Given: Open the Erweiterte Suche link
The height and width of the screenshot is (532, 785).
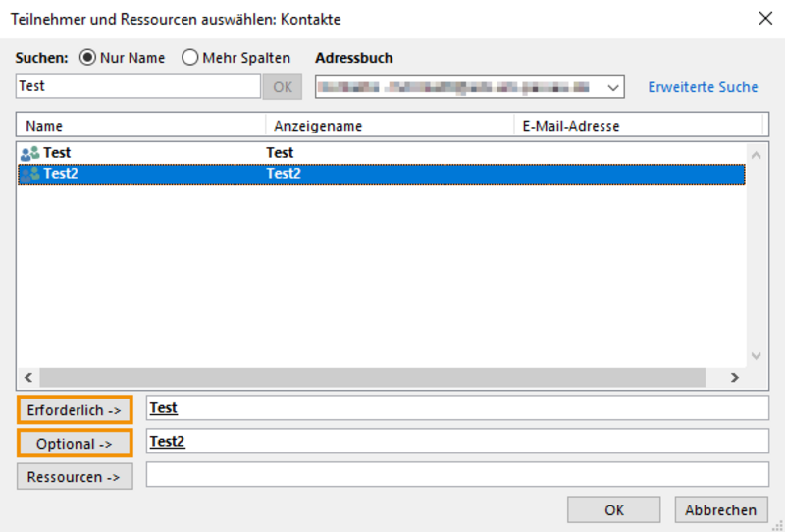Looking at the screenshot, I should tap(703, 87).
